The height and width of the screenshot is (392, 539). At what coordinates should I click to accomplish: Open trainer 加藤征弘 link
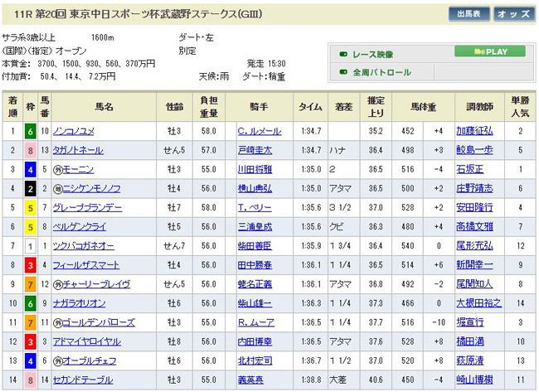[474, 131]
